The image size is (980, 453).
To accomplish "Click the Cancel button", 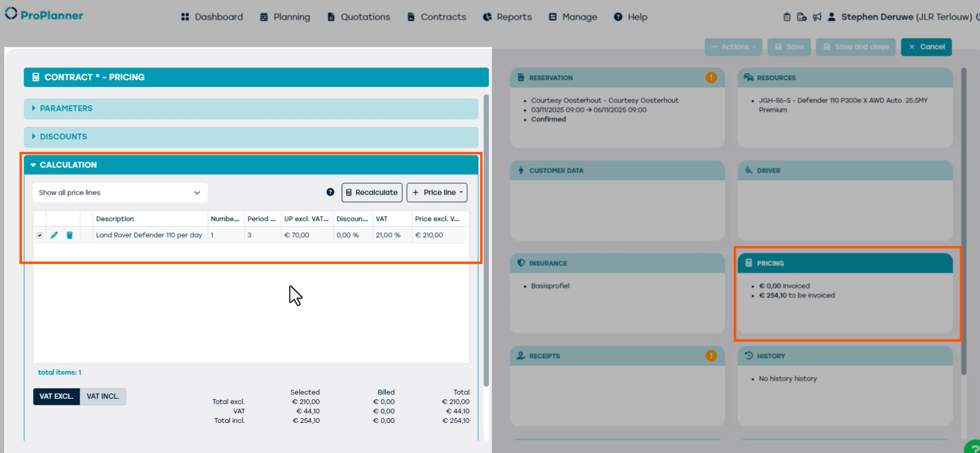I will [x=926, y=47].
